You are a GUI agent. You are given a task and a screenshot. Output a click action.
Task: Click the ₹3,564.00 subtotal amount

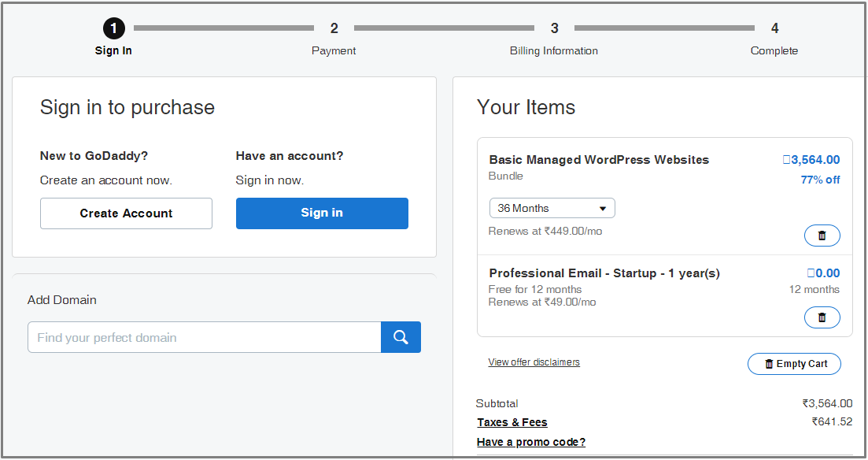(828, 403)
